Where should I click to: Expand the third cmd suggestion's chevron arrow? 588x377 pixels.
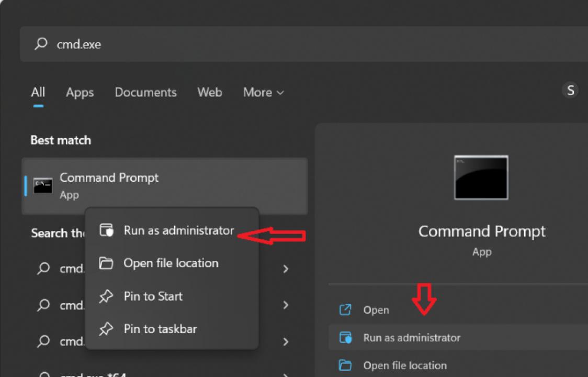coord(286,341)
